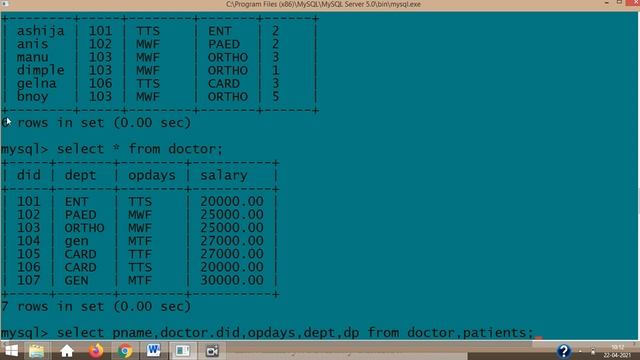The height and width of the screenshot is (360, 640).
Task: Open the Windows Start menu
Action: [11, 351]
